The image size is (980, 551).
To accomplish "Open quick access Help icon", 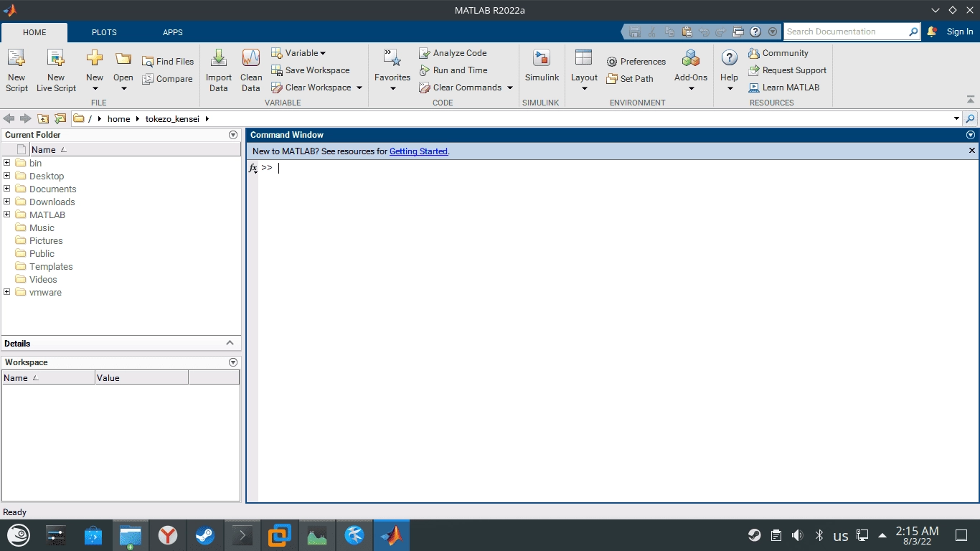I will tap(755, 32).
